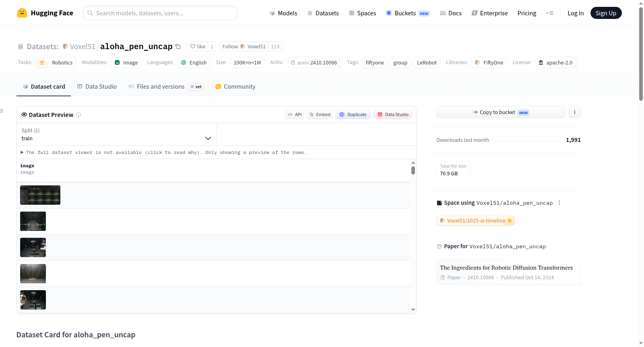Click the fiftyone tag
Viewport: 644px width, 347px height.
coord(375,62)
